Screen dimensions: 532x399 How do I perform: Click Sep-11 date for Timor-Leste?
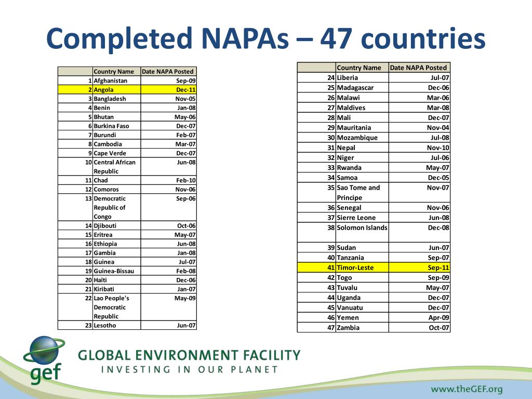pyautogui.click(x=419, y=268)
